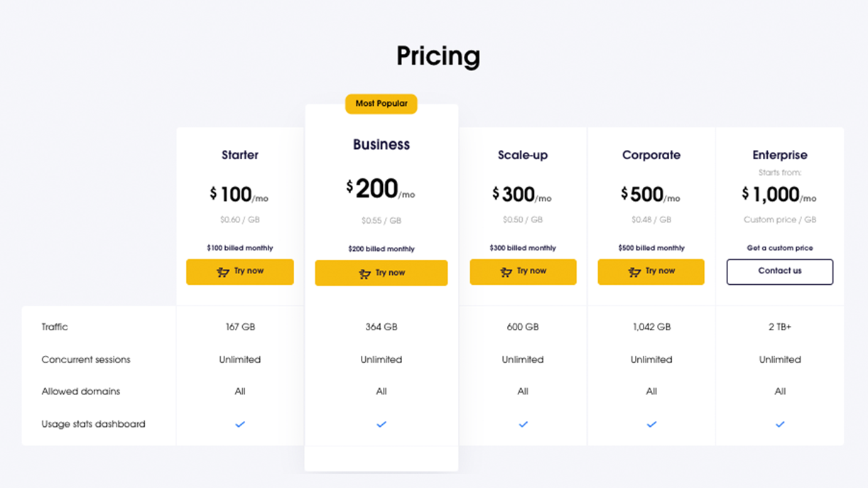Click the Enterprise plan title
868x488 pixels.
(x=780, y=155)
